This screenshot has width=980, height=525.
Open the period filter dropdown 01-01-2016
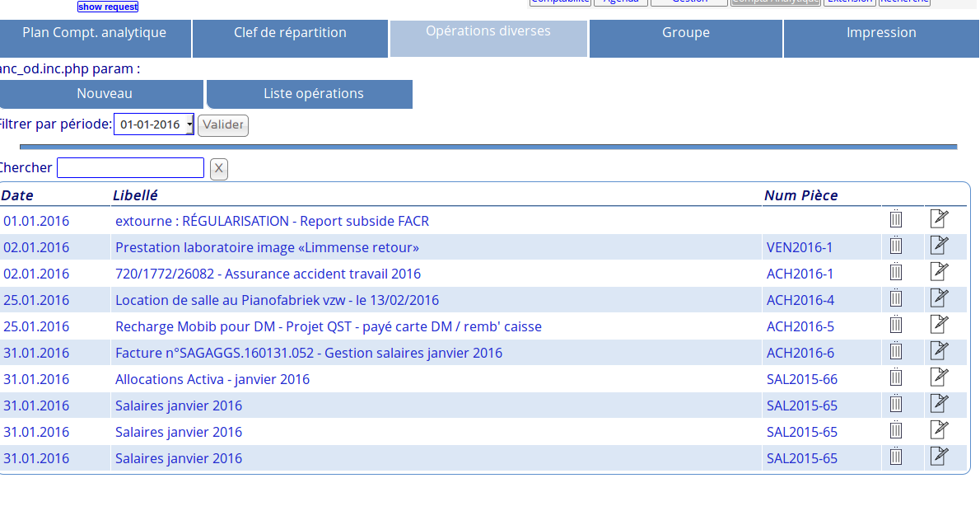(x=153, y=124)
